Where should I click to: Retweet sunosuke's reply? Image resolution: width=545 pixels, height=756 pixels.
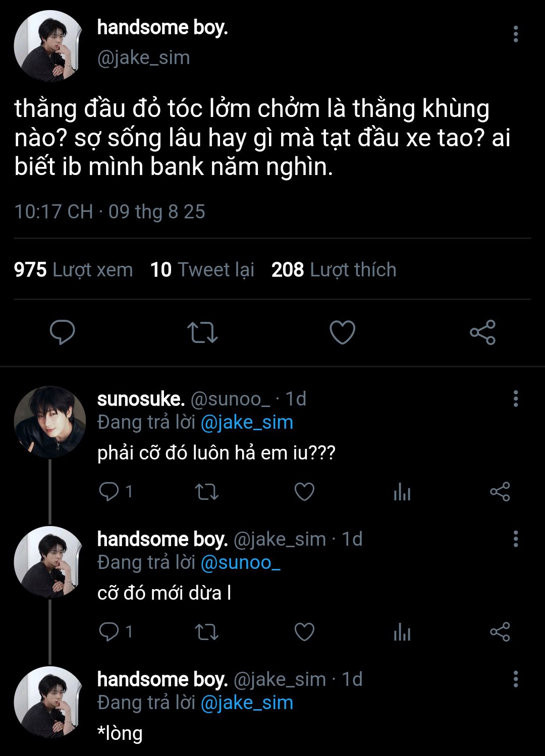coord(206,491)
